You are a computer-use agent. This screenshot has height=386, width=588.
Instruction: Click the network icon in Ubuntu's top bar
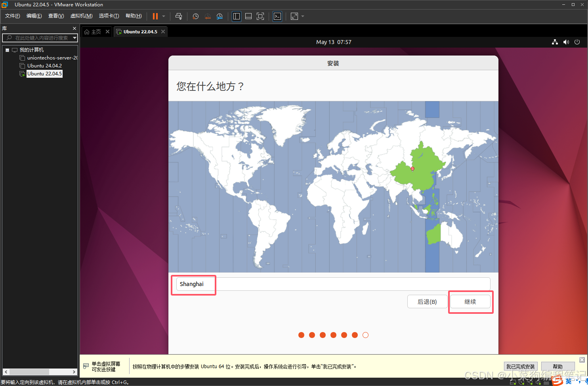pos(555,42)
